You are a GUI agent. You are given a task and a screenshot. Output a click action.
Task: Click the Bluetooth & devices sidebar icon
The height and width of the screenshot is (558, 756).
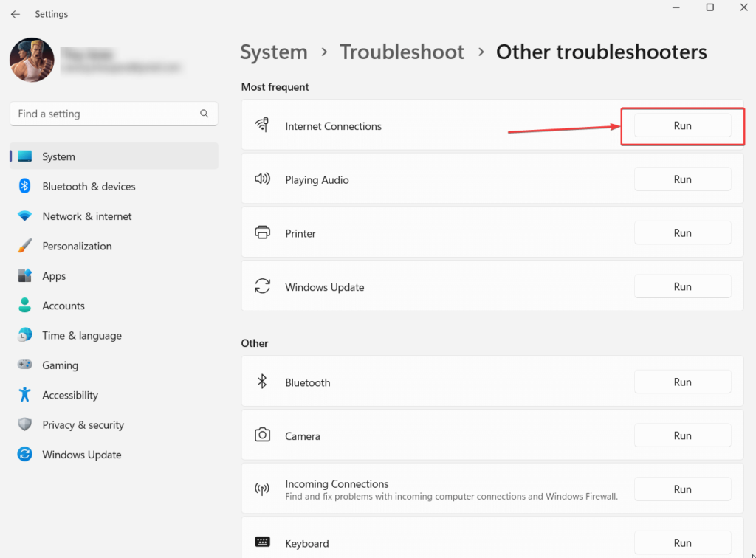coord(24,186)
